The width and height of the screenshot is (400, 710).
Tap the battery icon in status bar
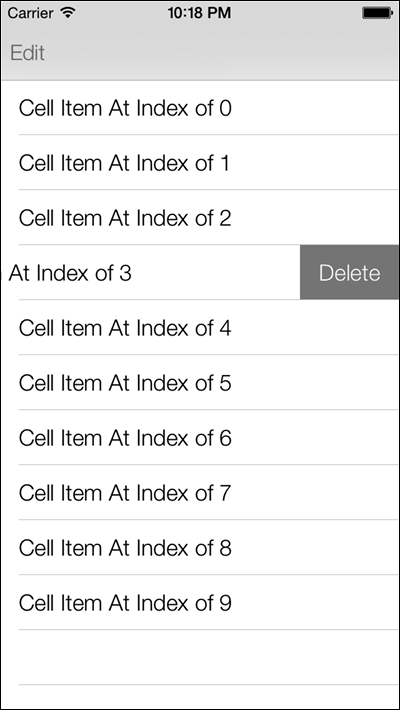coord(377,13)
